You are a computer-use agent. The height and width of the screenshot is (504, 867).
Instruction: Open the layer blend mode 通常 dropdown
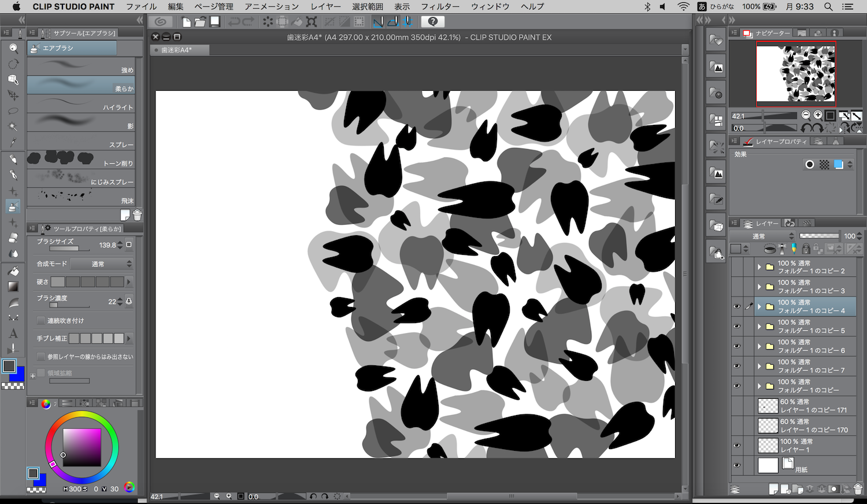click(x=762, y=236)
